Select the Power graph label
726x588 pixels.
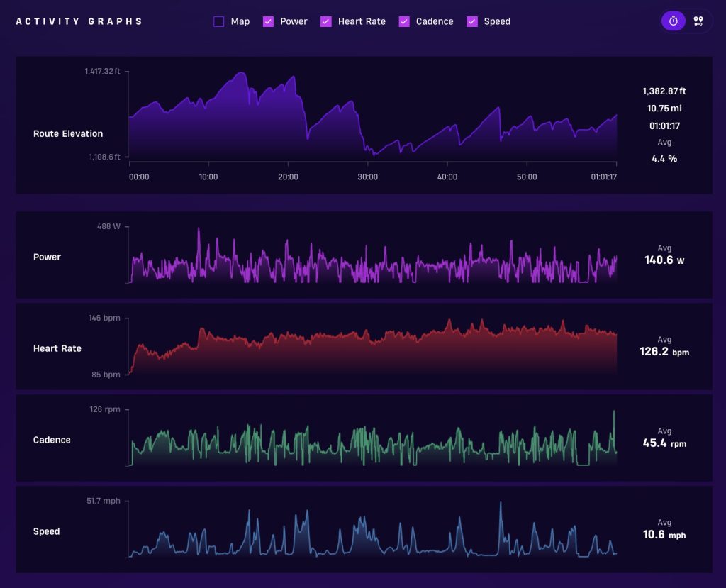pos(47,257)
